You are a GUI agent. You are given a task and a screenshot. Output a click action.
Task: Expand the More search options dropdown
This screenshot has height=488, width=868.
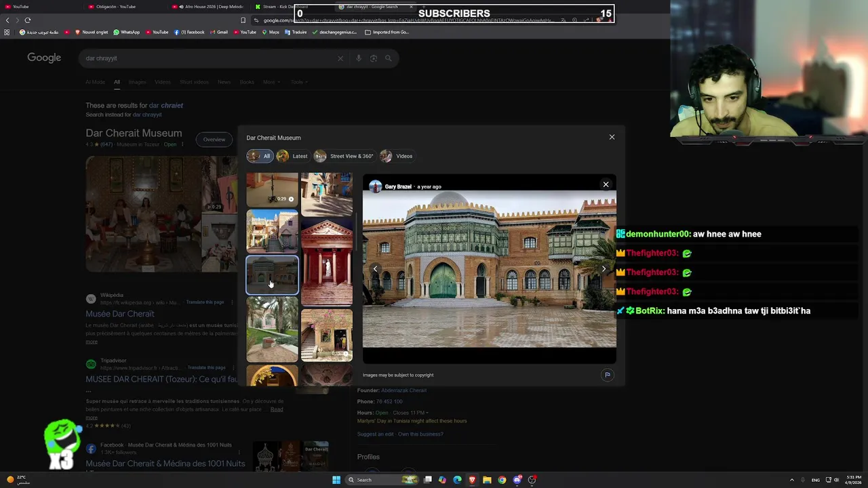271,82
